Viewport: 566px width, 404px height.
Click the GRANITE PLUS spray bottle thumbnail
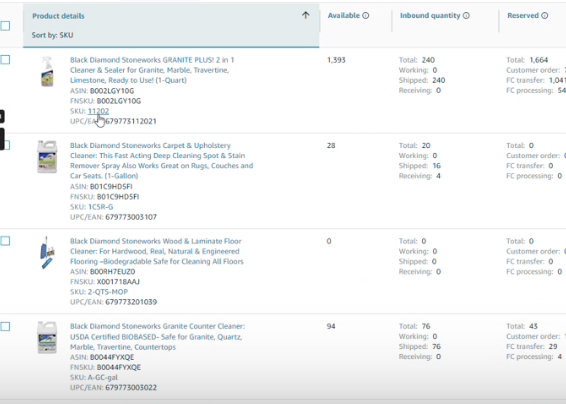[x=47, y=71]
